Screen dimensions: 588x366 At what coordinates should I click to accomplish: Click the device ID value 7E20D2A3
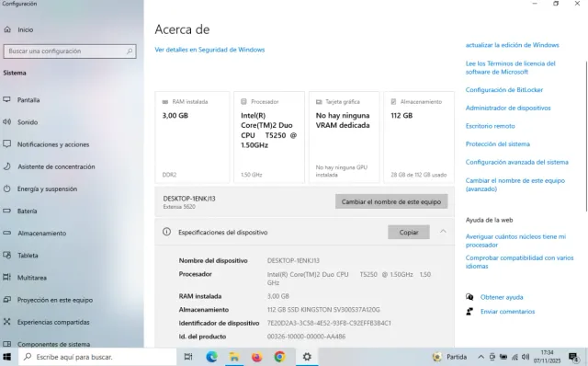pos(329,323)
